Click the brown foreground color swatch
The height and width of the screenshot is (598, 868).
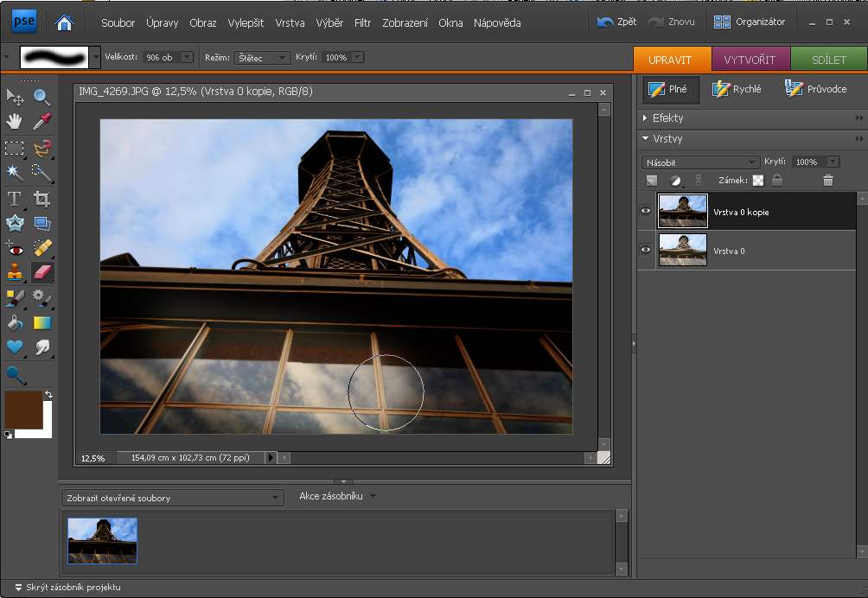[23, 408]
